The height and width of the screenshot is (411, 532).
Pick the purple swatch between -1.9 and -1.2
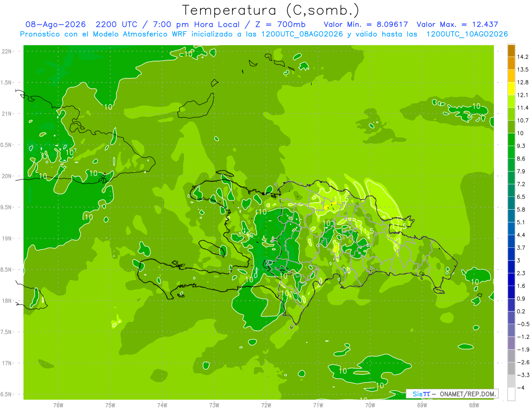[x=511, y=343]
